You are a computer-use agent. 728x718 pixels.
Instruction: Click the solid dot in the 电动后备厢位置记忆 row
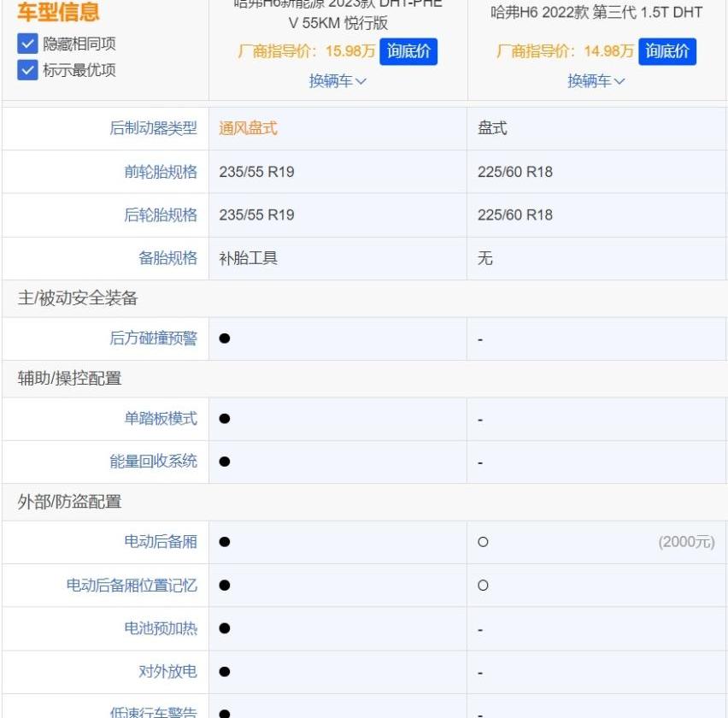pyautogui.click(x=225, y=586)
